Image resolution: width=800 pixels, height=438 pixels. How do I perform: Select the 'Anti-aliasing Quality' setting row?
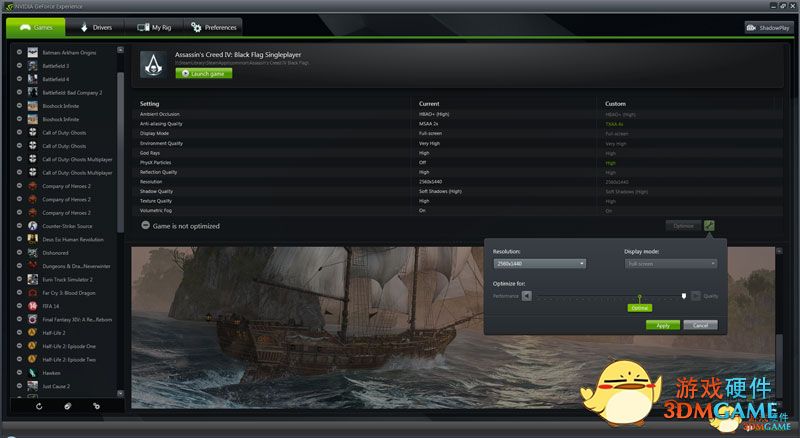pos(457,124)
